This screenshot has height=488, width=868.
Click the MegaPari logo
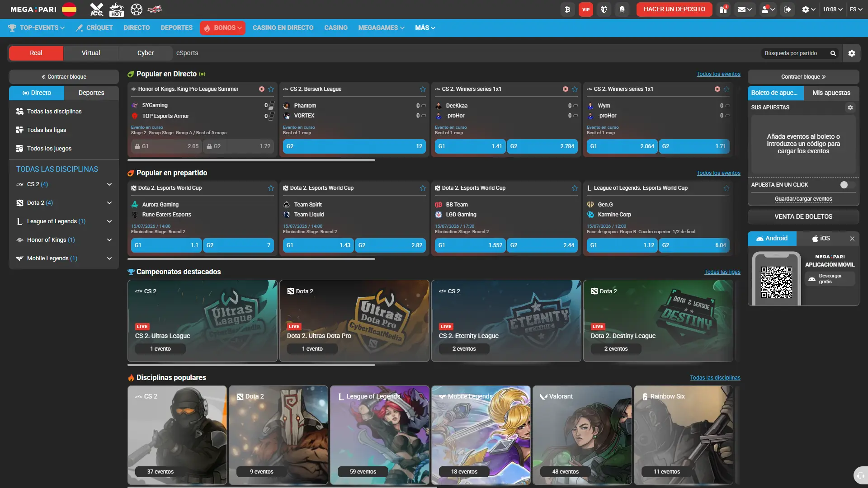coord(33,9)
